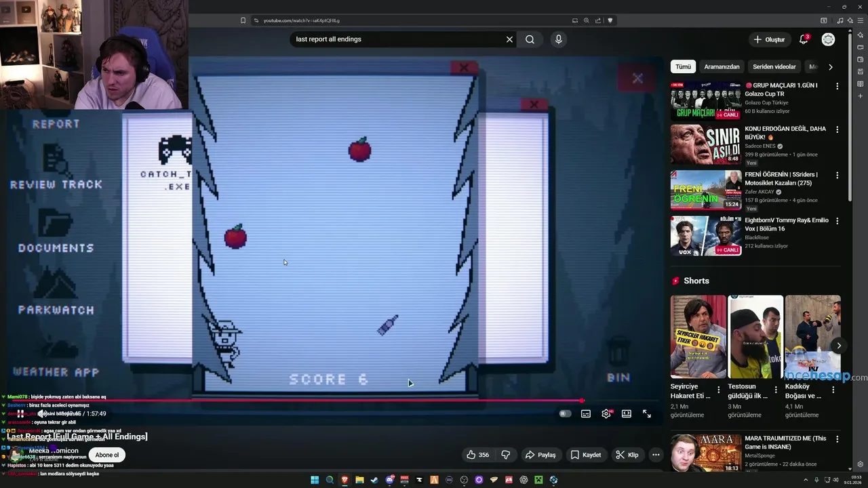The image size is (868, 488).
Task: Open options for the FRENİ ÖĞRENİN video
Action: click(x=837, y=175)
